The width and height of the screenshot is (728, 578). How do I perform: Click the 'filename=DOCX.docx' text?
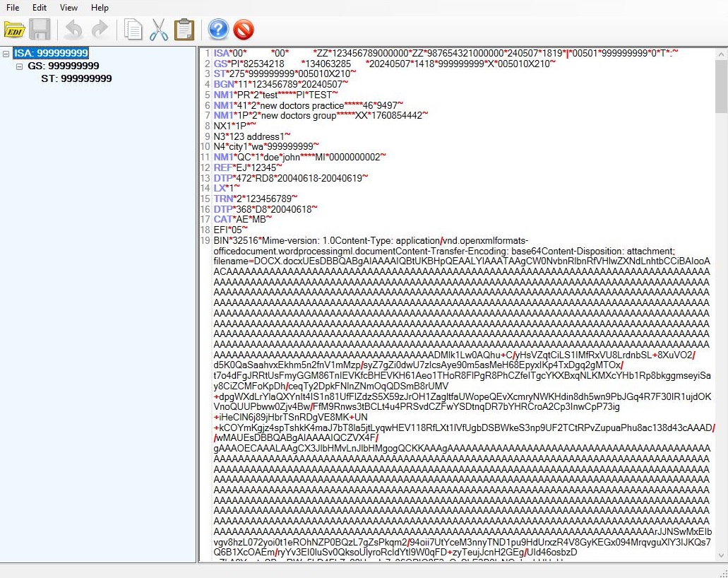[x=257, y=261]
